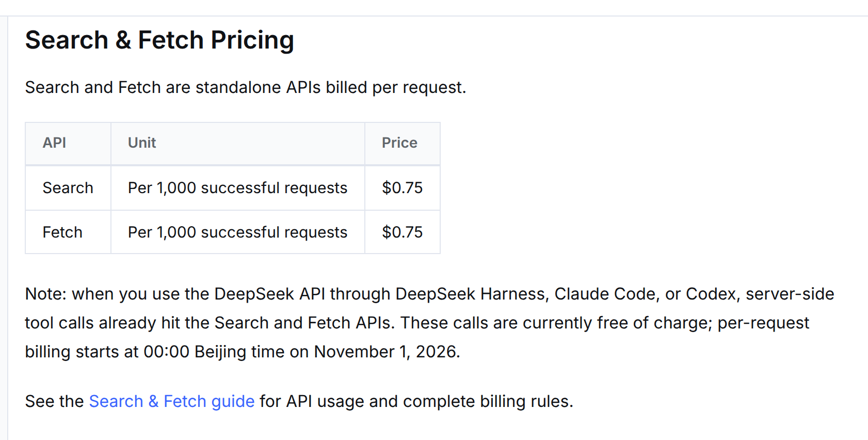Click the note paragraph starting with 'Note: when'
Viewport: 868px width, 440px height.
pos(429,323)
